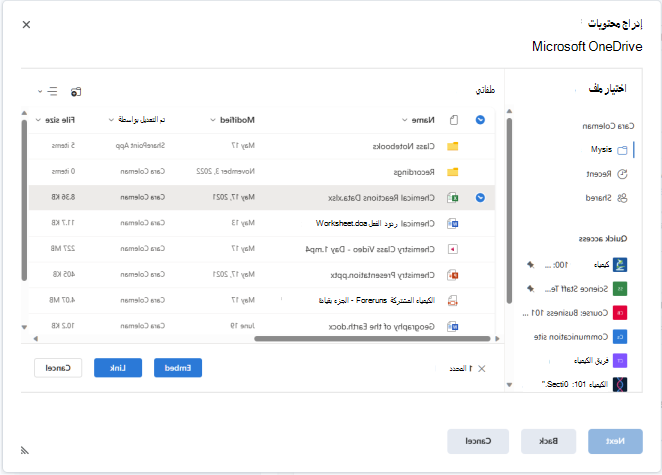Open the Modified column sort dropdown
This screenshot has height=475, width=662.
213,120
